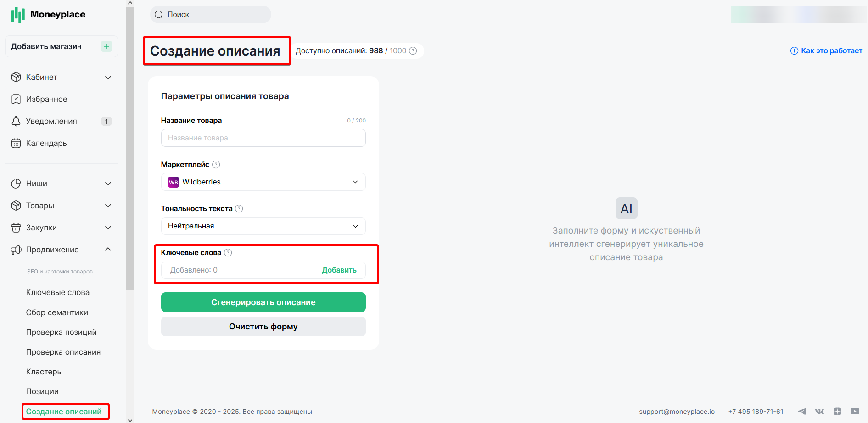
Task: Click the Название товара input field
Action: 263,138
